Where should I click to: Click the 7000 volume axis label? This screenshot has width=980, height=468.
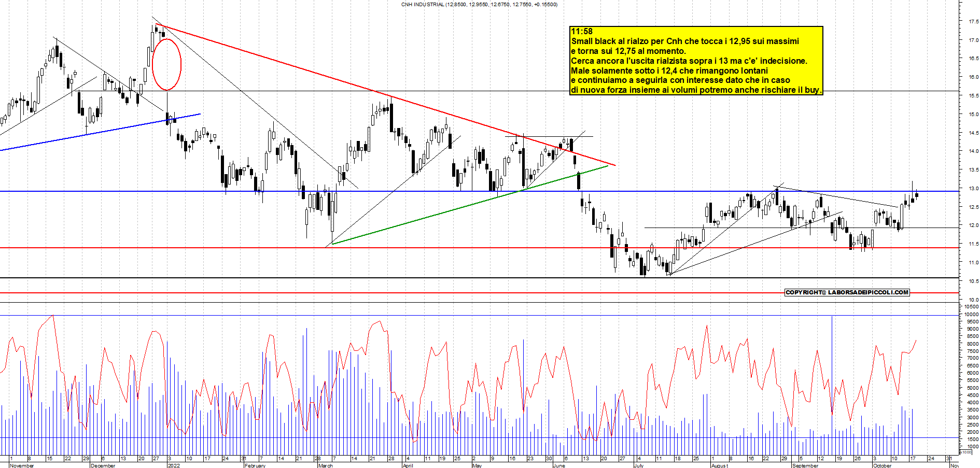coord(973,358)
